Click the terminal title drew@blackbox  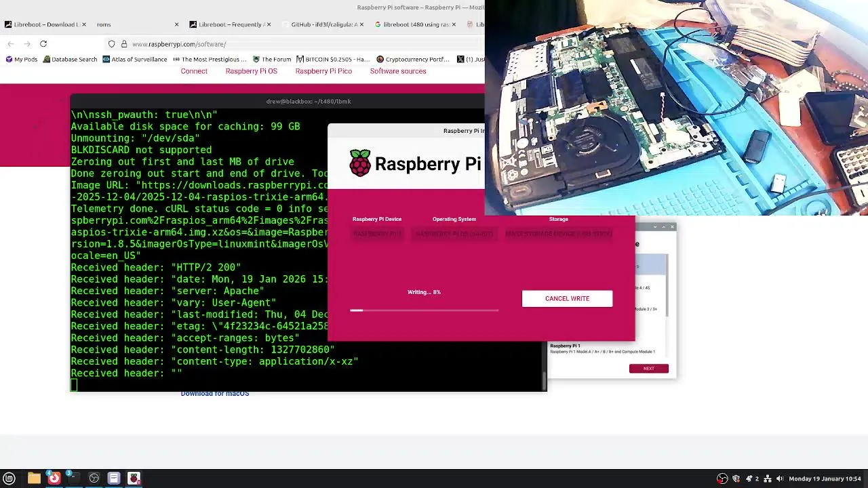309,102
